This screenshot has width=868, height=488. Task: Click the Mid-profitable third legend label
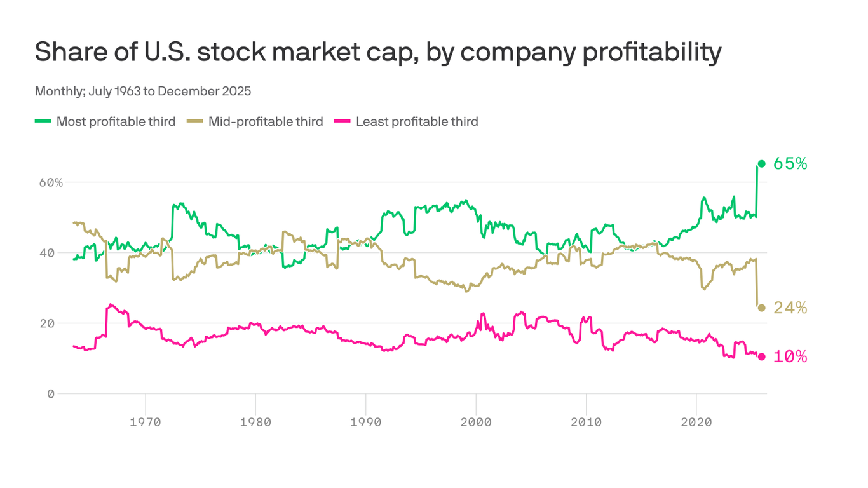[266, 121]
